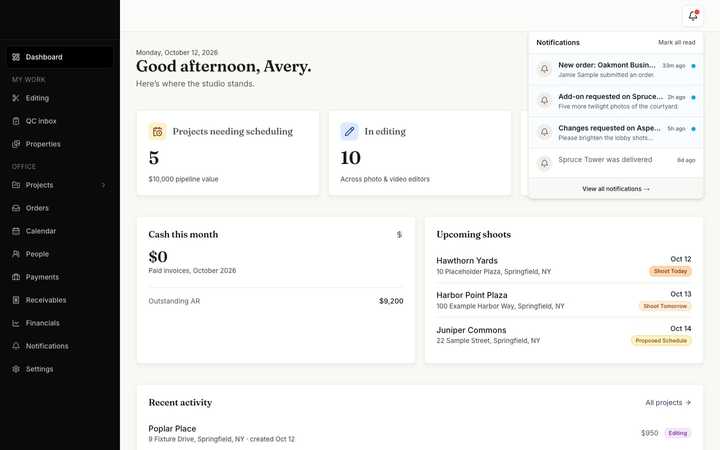Viewport: 720px width, 450px height.
Task: Click the QC inbox clipboard icon
Action: click(x=16, y=121)
